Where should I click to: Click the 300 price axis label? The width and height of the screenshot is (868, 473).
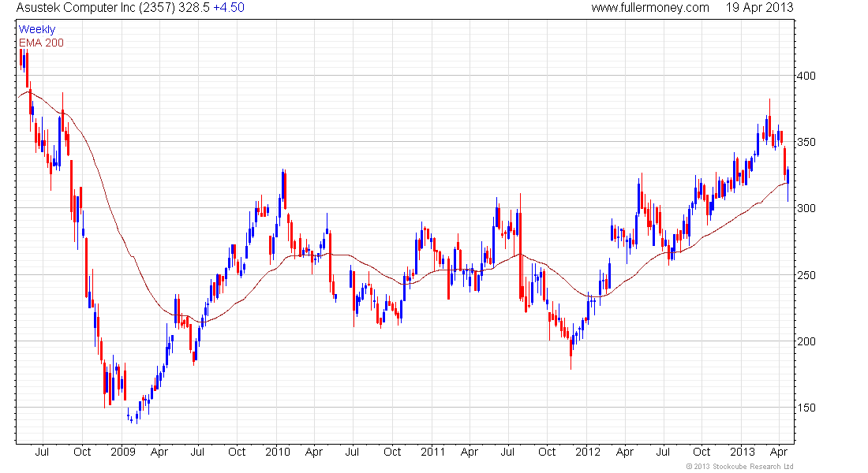click(x=806, y=208)
